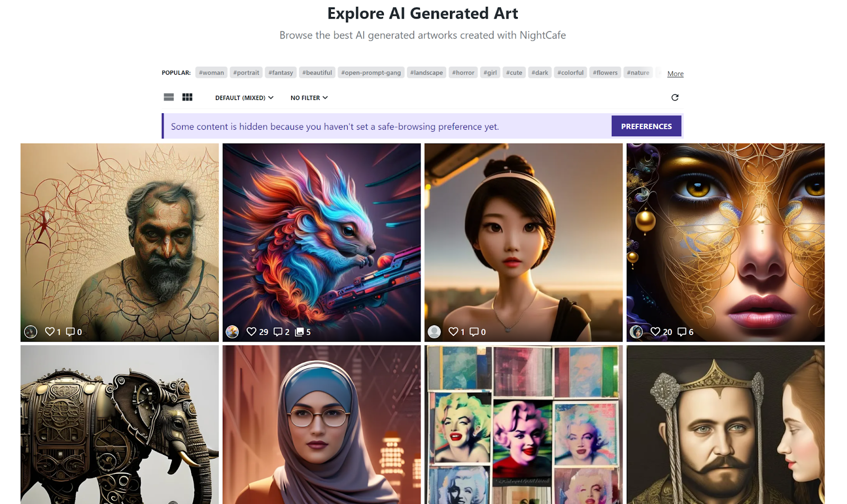
Task: Open creator avatar on the short-haired girl artwork
Action: point(434,332)
